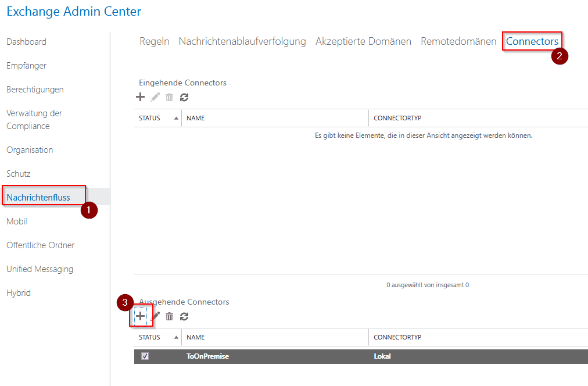Image resolution: width=588 pixels, height=386 pixels.
Task: Open Dashboard in the sidebar
Action: (26, 42)
